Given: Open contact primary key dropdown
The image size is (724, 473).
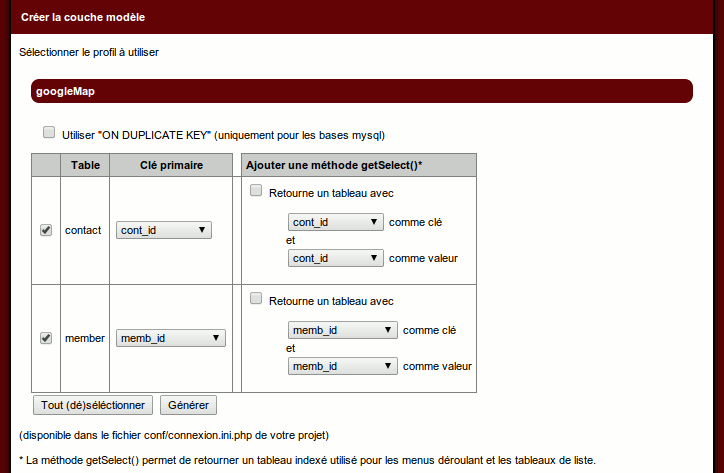Looking at the screenshot, I should 164,230.
